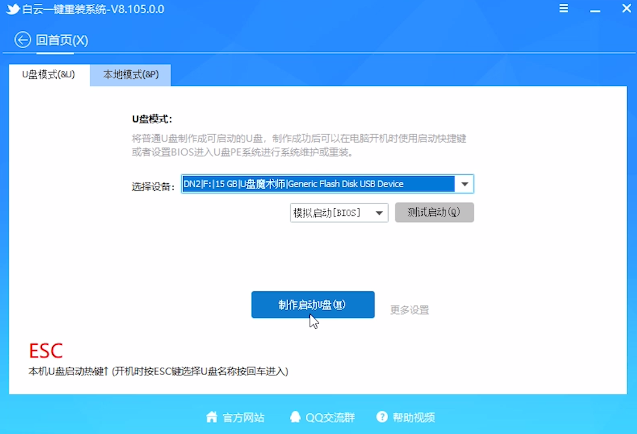The image size is (637, 434).
Task: Click the title text 白云一键重装系统-V8.105.0.0
Action: (93, 9)
